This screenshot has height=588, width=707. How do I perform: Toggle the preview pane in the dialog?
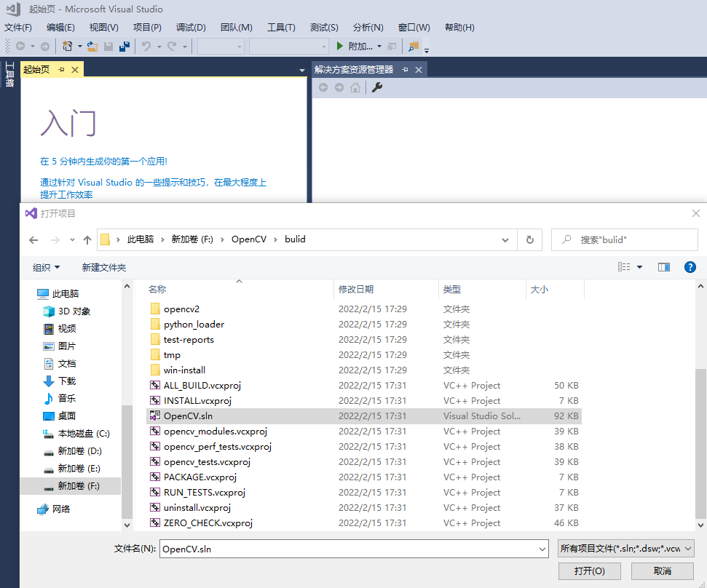(663, 267)
